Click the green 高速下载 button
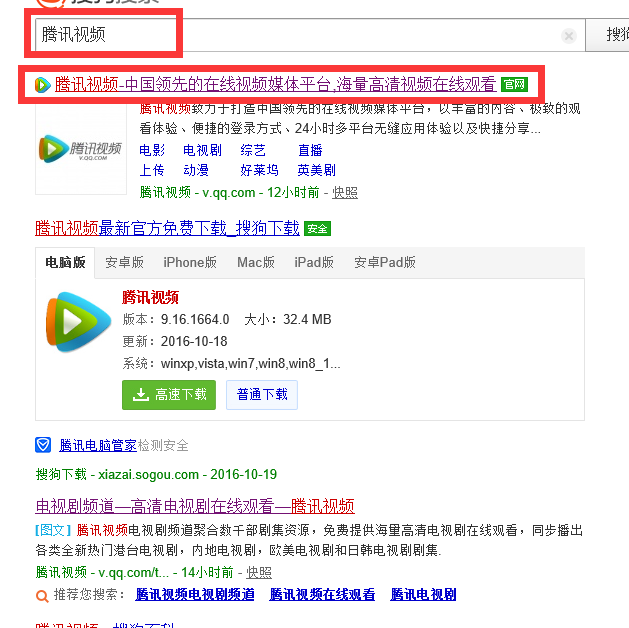This screenshot has height=628, width=629. coord(169,395)
